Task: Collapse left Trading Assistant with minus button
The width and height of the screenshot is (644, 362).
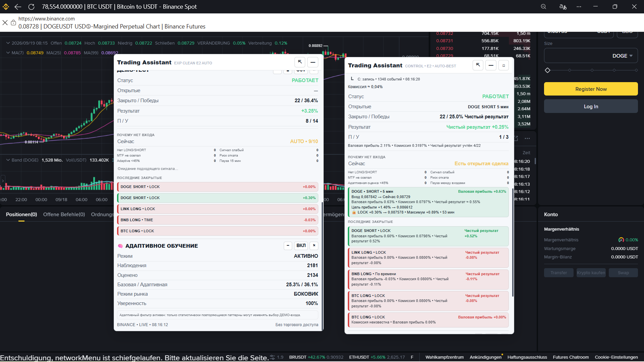Action: (313, 62)
